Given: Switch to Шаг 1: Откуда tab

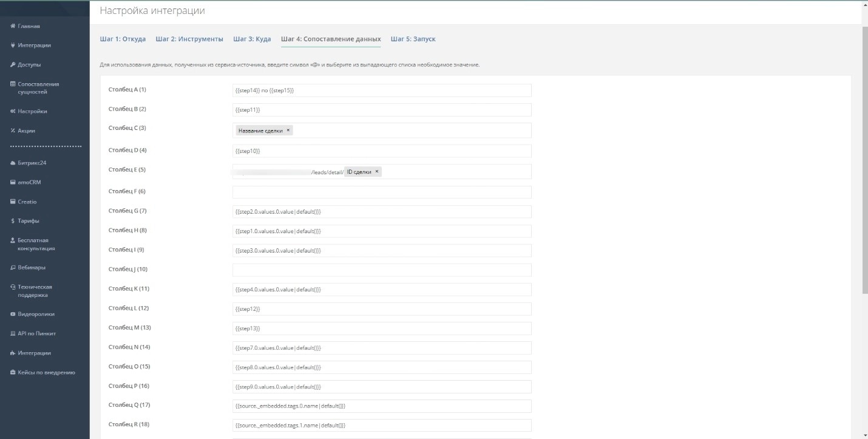Looking at the screenshot, I should 123,39.
